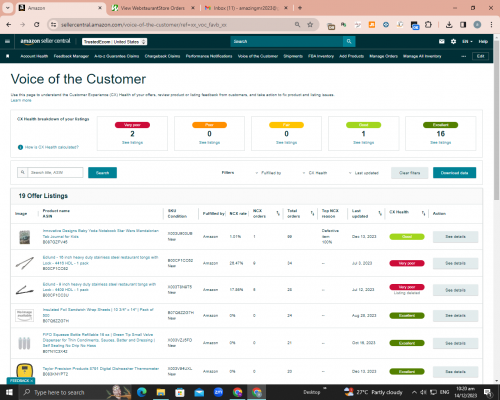Show hidden system tray icons
The height and width of the screenshot is (400, 500).
414,392
